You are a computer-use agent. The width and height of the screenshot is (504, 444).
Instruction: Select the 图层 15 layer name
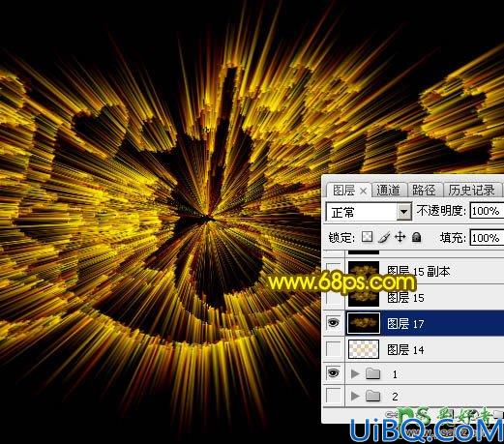(x=405, y=297)
